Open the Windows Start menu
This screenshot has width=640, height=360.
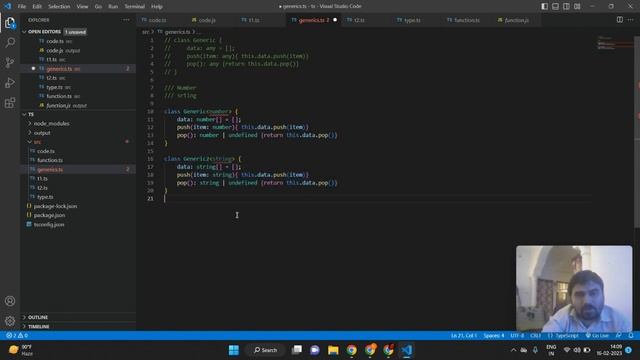coord(234,350)
